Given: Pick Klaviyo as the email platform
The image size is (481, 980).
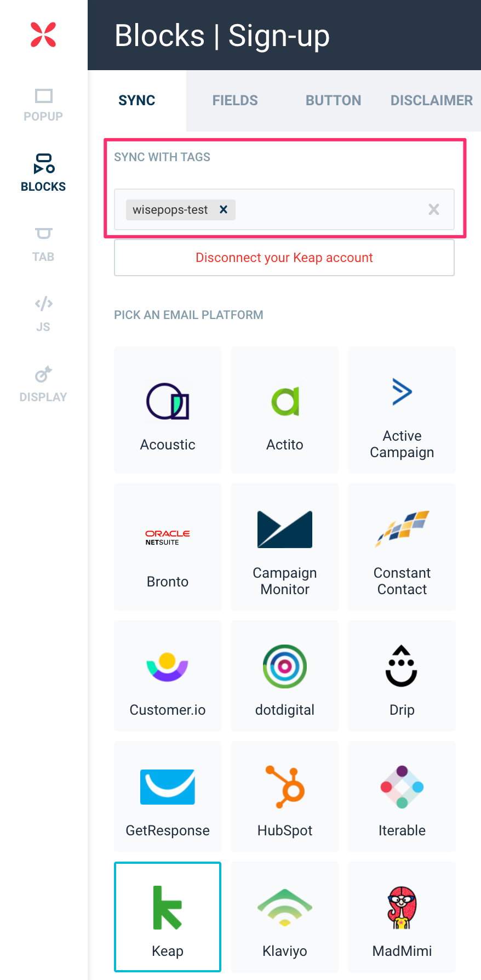Looking at the screenshot, I should click(285, 916).
